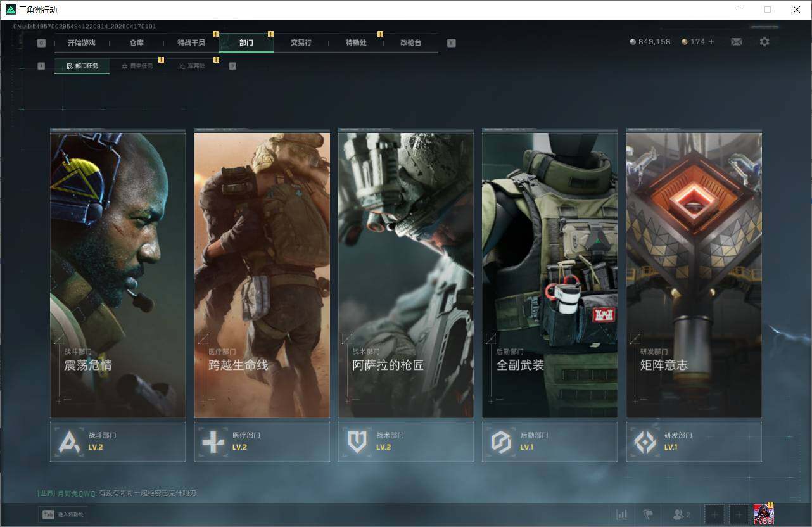Image resolution: width=812 pixels, height=527 pixels.
Task: Click the 战斗部门 emblem icon
Action: pos(70,441)
